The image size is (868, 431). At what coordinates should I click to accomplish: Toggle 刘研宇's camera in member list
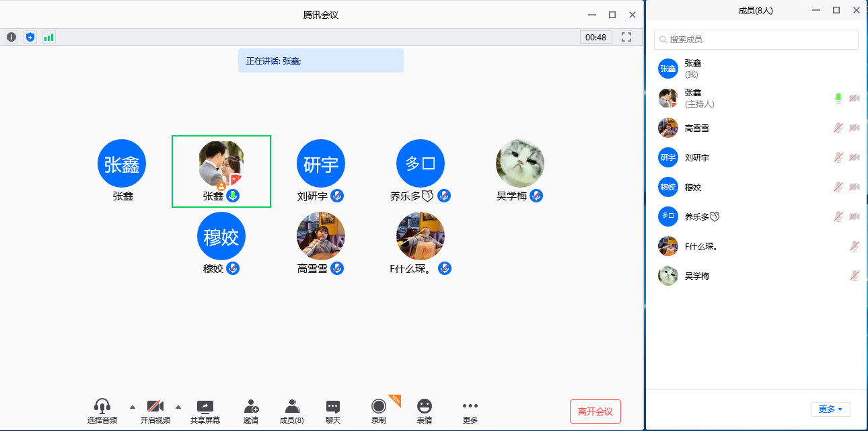point(854,157)
